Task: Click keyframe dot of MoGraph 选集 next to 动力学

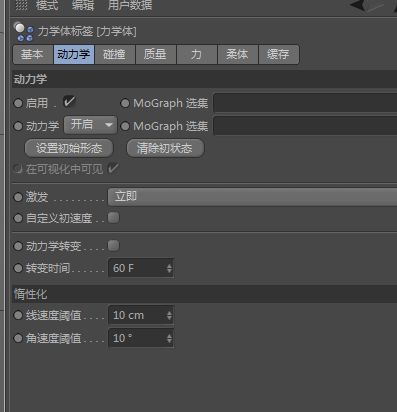Action: tap(125, 126)
